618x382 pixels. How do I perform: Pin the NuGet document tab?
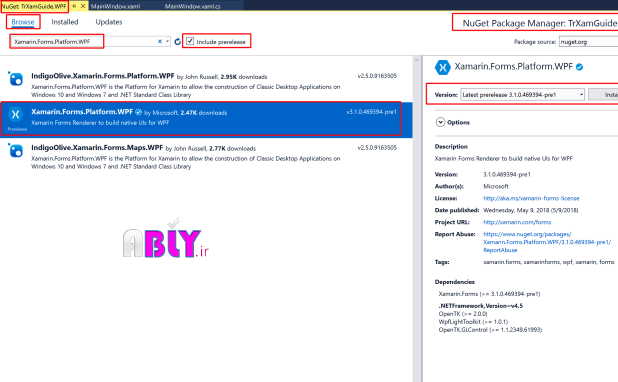point(74,6)
